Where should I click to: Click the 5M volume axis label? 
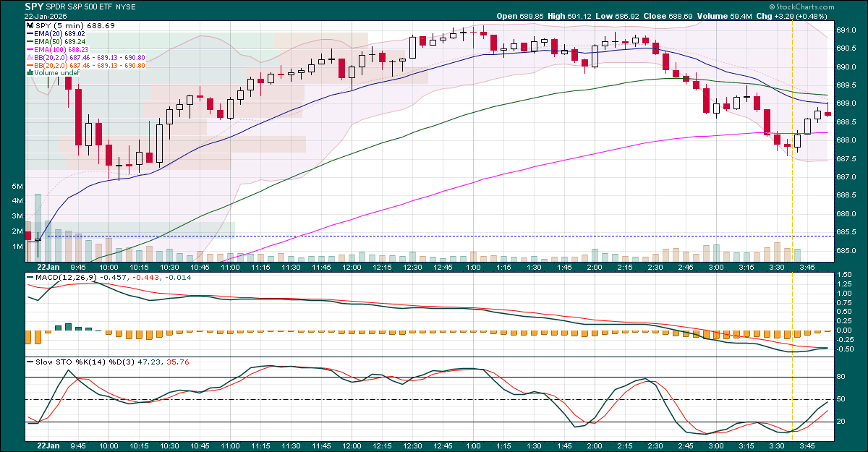(18, 187)
